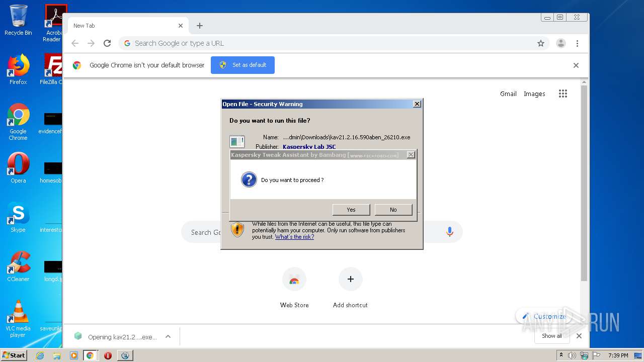Launch the CCleaner desktop shortcut
The width and height of the screenshot is (644, 362).
pyautogui.click(x=18, y=266)
